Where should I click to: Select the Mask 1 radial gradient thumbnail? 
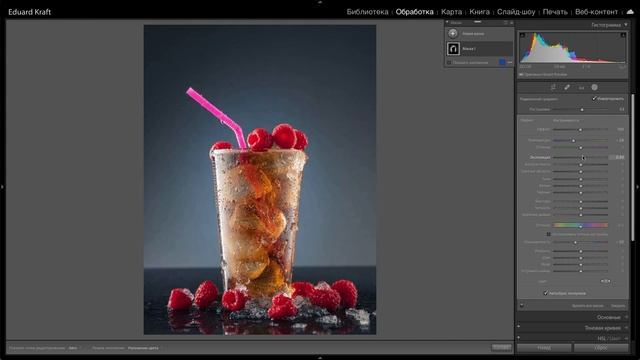pyautogui.click(x=453, y=49)
